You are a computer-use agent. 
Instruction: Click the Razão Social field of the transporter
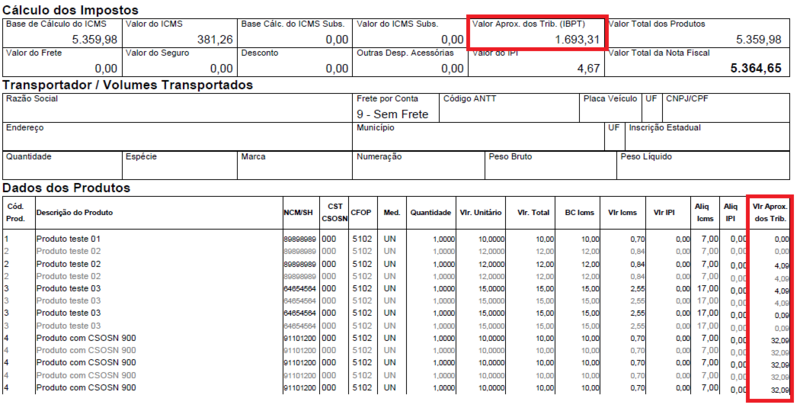(x=176, y=106)
